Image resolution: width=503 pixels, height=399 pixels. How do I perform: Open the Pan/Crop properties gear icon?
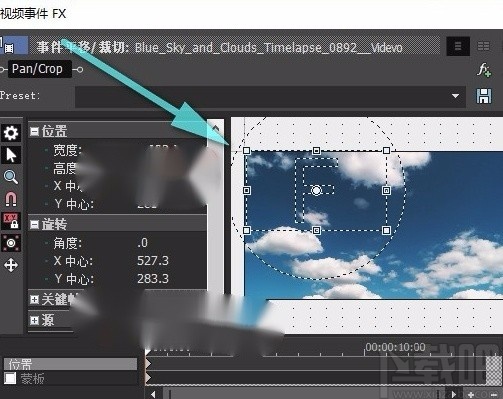tap(11, 133)
